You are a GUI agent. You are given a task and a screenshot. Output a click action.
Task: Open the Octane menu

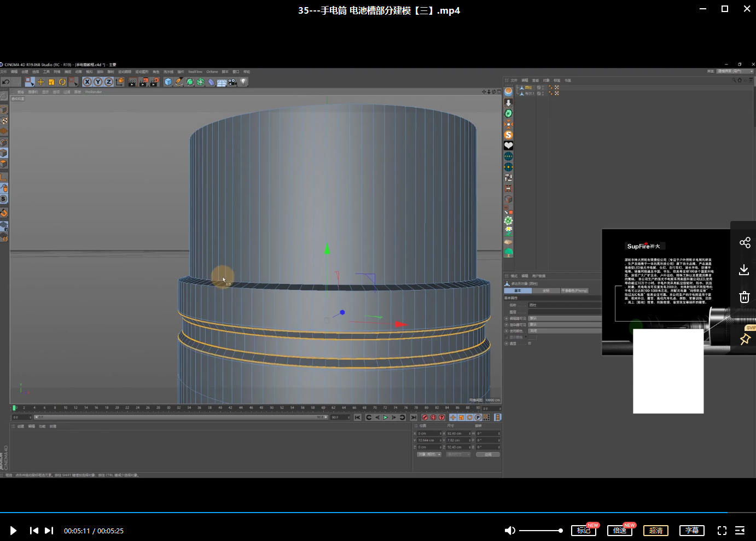click(212, 72)
